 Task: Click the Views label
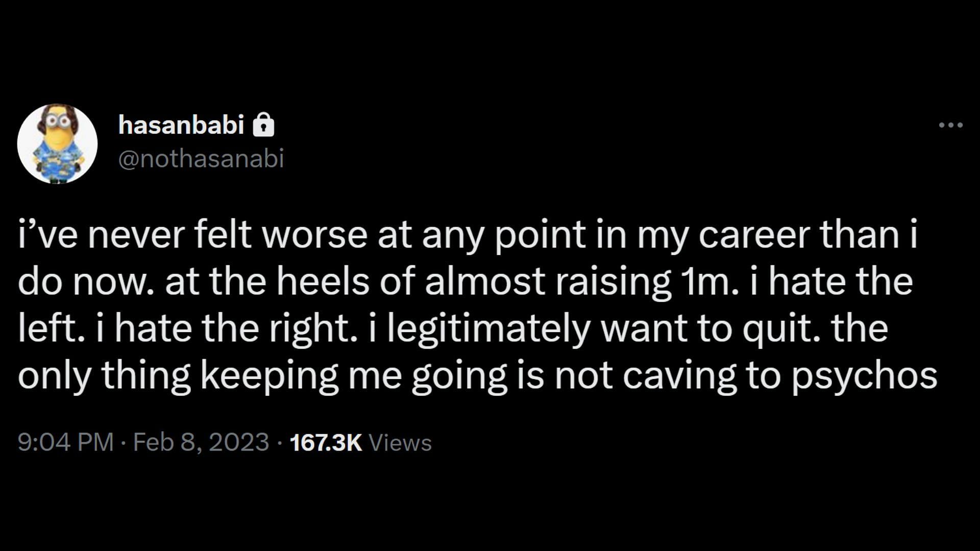pyautogui.click(x=400, y=442)
